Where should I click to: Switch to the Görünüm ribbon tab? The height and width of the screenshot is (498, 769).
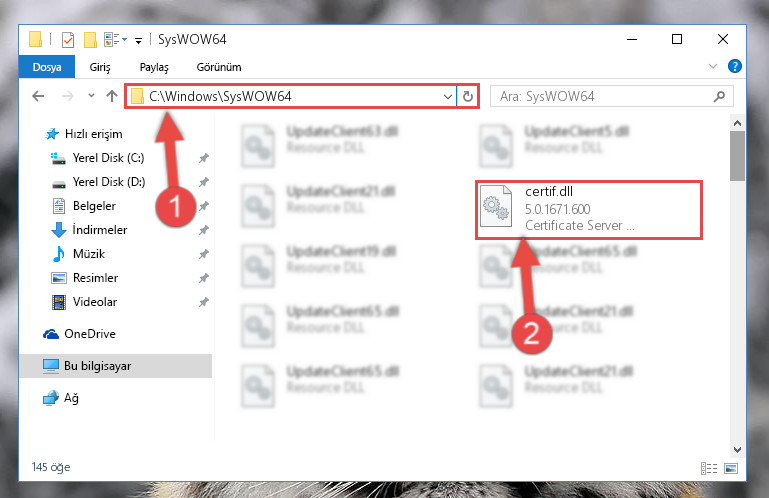coord(219,67)
